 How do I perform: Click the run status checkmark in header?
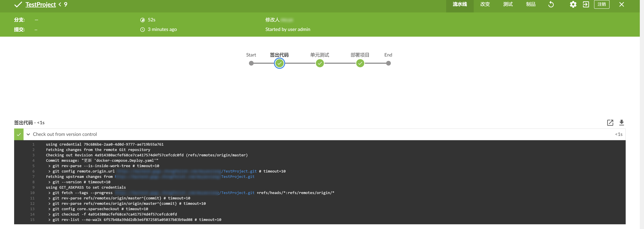[18, 5]
